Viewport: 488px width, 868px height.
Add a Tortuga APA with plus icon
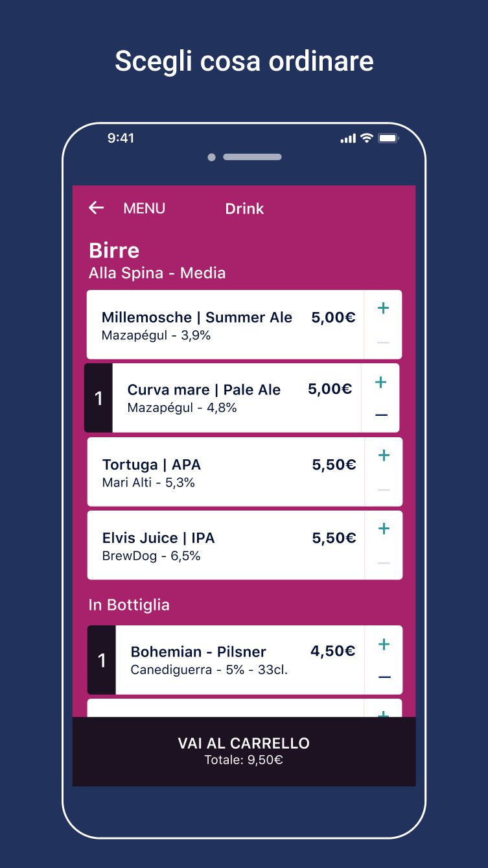384,455
